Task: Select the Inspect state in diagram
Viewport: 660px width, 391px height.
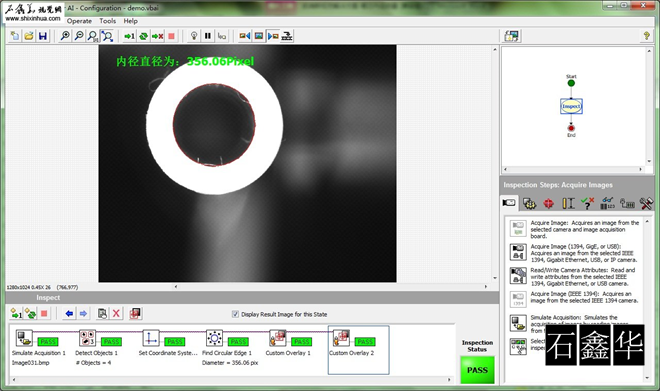Action: point(571,106)
